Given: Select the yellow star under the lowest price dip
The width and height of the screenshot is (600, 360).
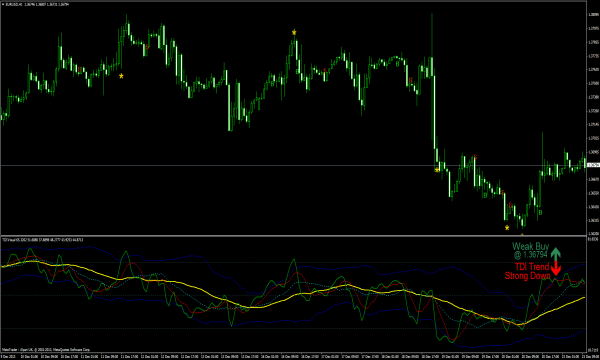Looking at the screenshot, I should click(x=507, y=228).
